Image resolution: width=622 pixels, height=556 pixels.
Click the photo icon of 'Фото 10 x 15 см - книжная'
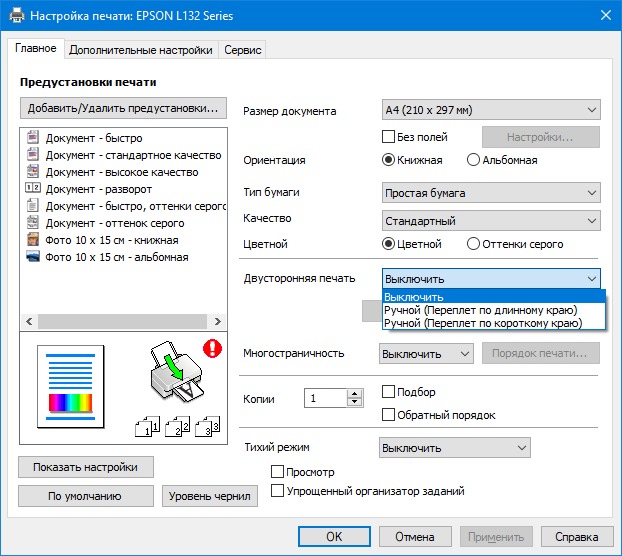(33, 240)
